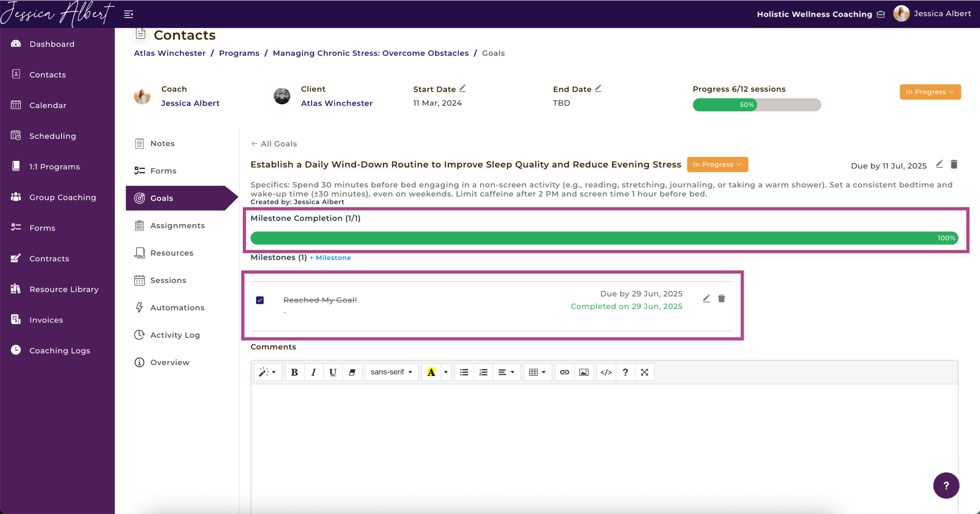This screenshot has width=980, height=514.
Task: Switch to code view in editor
Action: click(606, 372)
